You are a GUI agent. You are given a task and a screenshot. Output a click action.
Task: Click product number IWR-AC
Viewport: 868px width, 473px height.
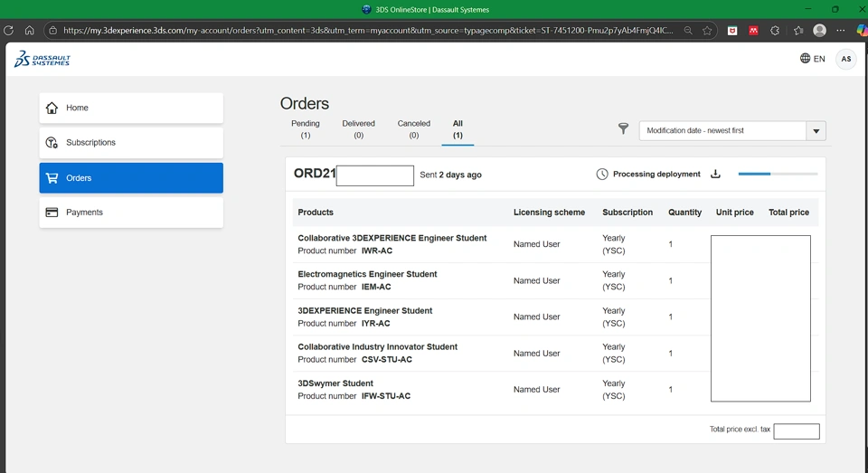click(377, 251)
